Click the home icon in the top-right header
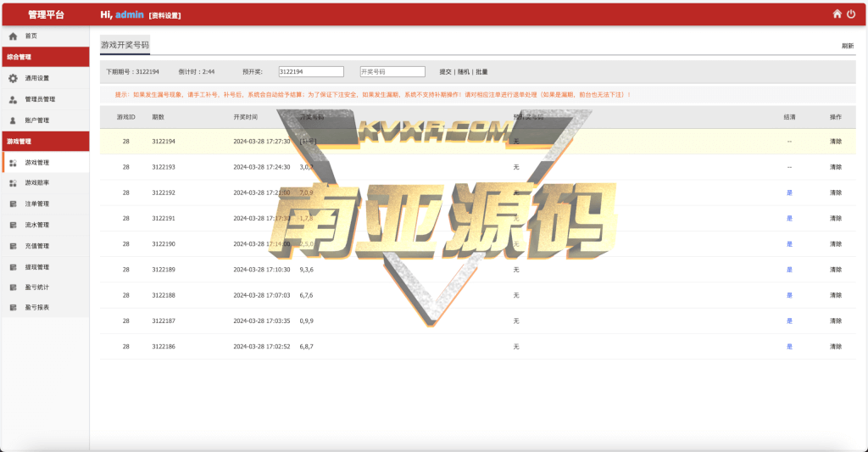 (x=837, y=14)
